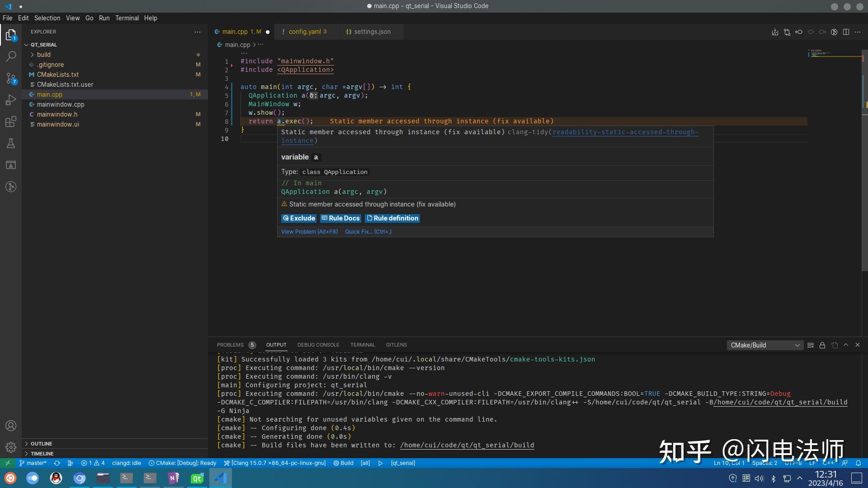Image resolution: width=868 pixels, height=488 pixels.
Task: Open the Search view
Action: pos(11,56)
